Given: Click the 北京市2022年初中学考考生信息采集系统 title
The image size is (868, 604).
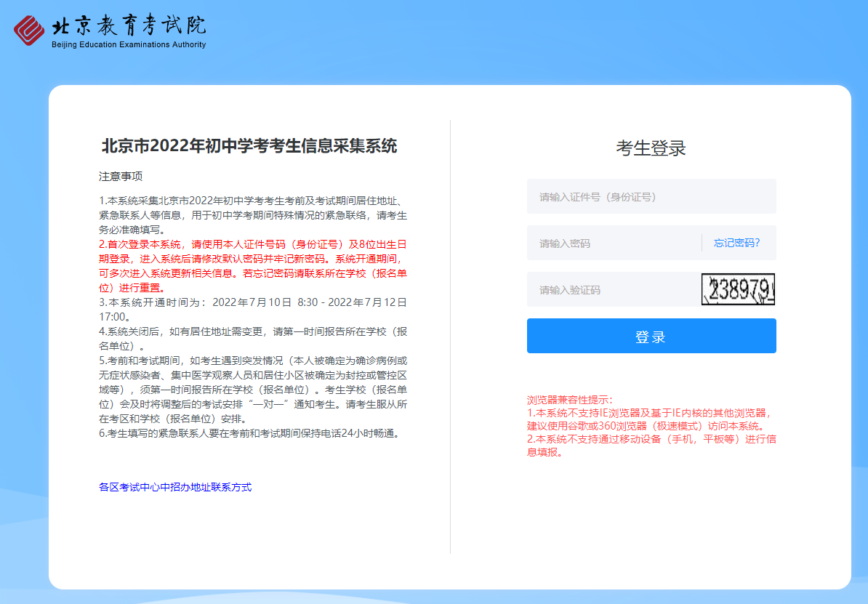Looking at the screenshot, I should click(249, 146).
